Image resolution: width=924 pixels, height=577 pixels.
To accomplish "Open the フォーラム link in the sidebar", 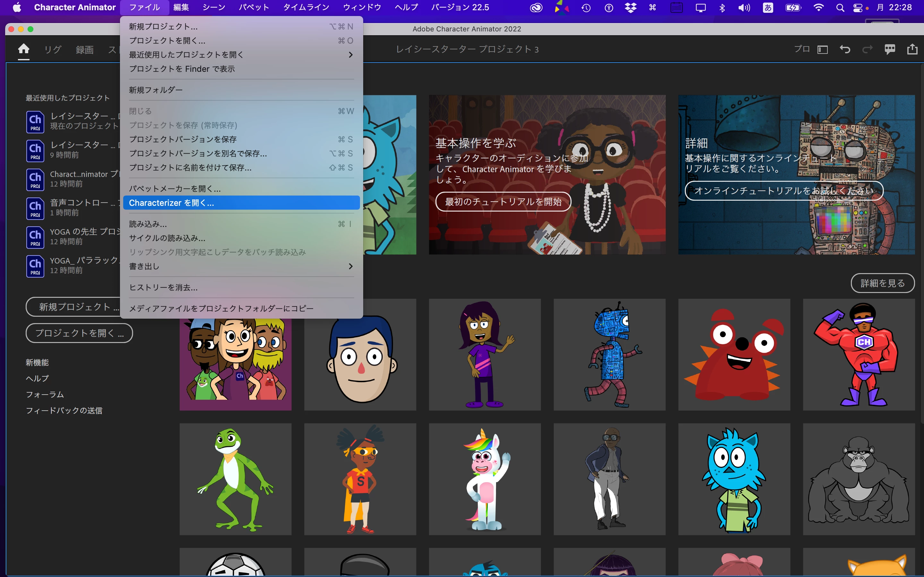I will (45, 394).
